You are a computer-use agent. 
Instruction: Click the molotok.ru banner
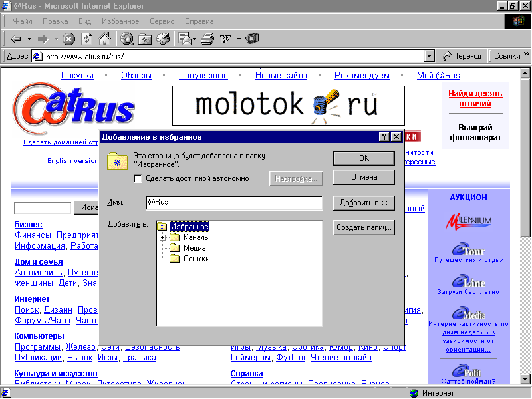(x=289, y=106)
